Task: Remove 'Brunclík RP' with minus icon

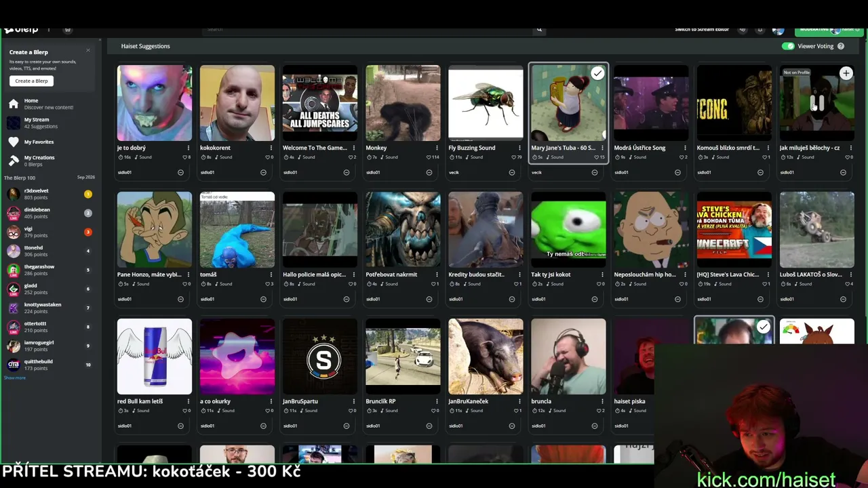Action: pos(429,426)
